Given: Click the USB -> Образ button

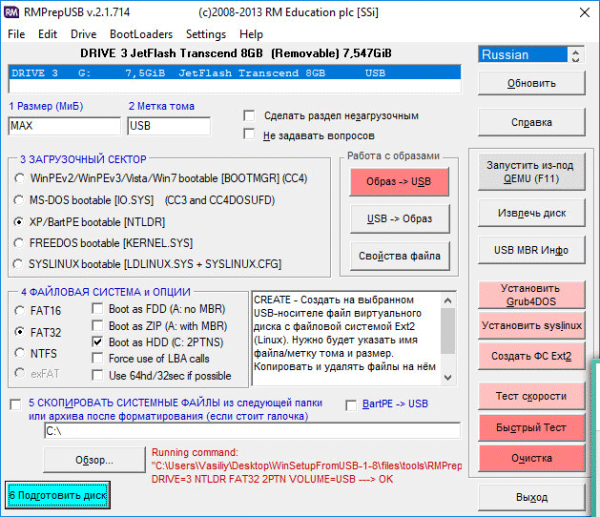Looking at the screenshot, I should (399, 219).
